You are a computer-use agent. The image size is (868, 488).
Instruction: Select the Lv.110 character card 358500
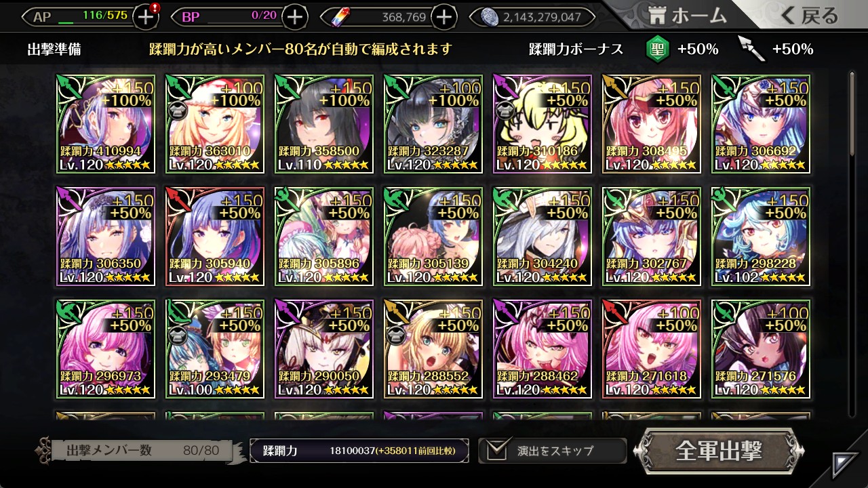click(x=324, y=124)
